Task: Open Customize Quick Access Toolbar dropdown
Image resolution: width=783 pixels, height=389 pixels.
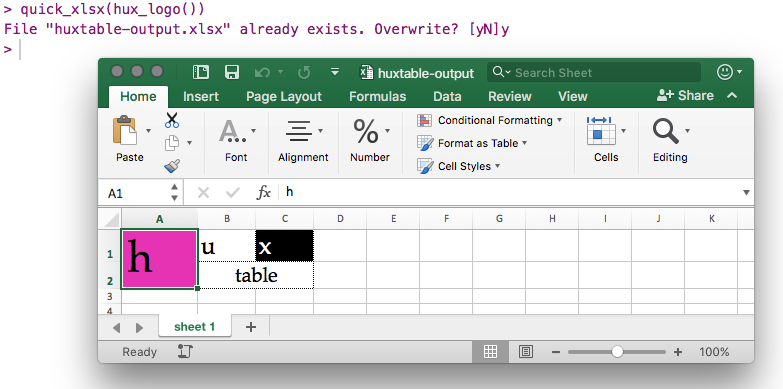Action: pyautogui.click(x=335, y=72)
